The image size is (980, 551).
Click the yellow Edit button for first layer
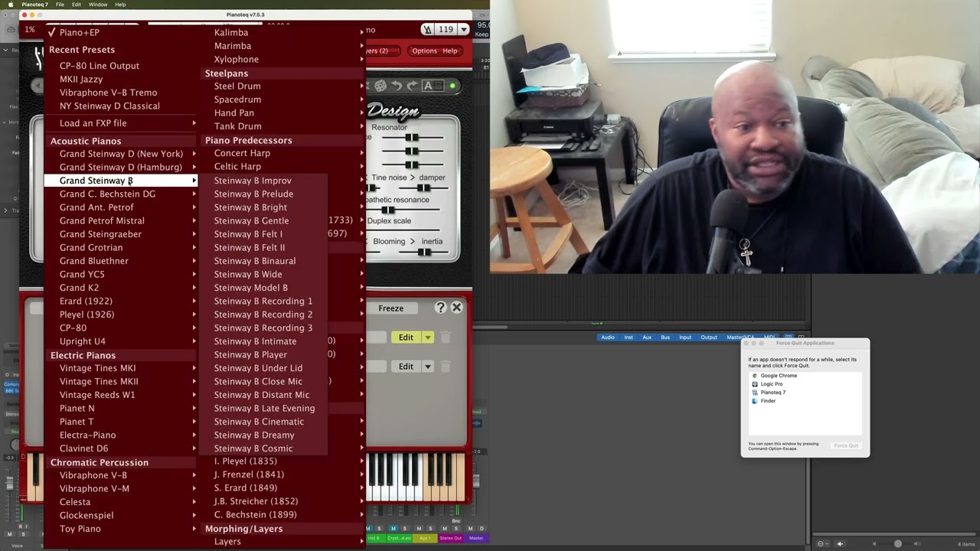click(x=406, y=337)
